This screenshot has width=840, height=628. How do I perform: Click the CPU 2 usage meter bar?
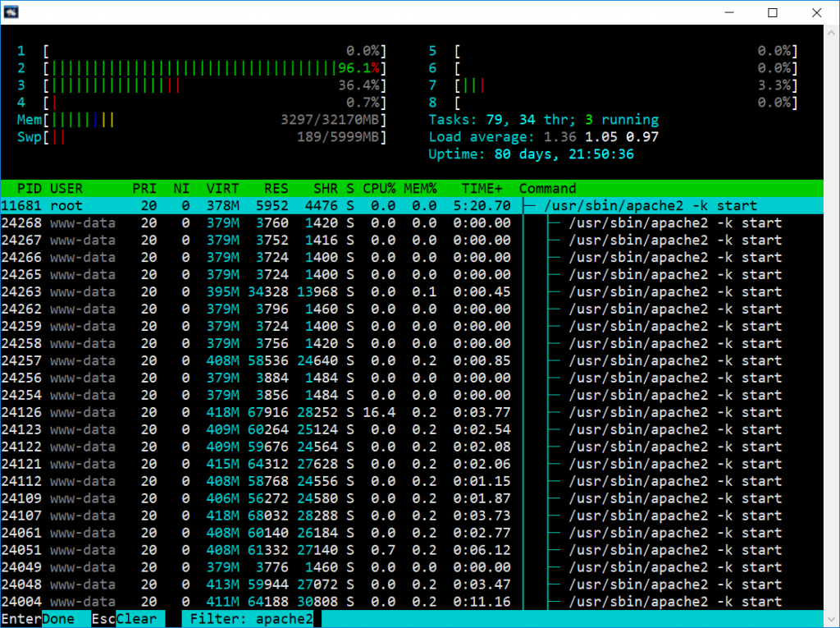215,68
